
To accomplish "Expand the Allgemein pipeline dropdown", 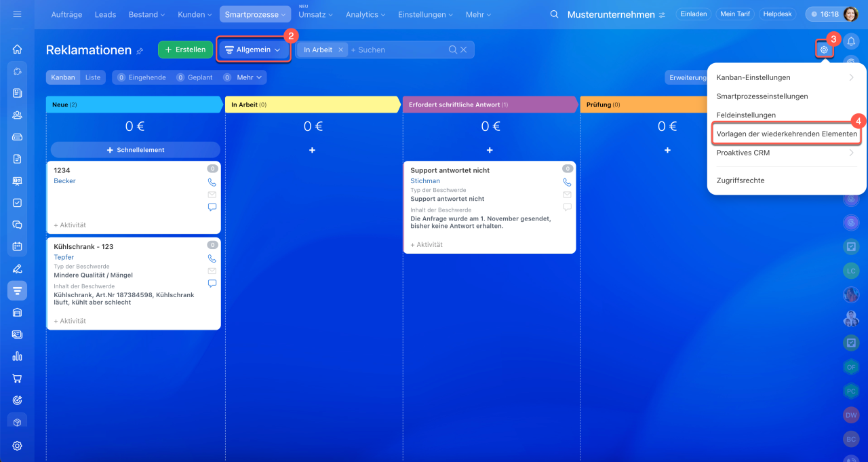I will click(253, 50).
